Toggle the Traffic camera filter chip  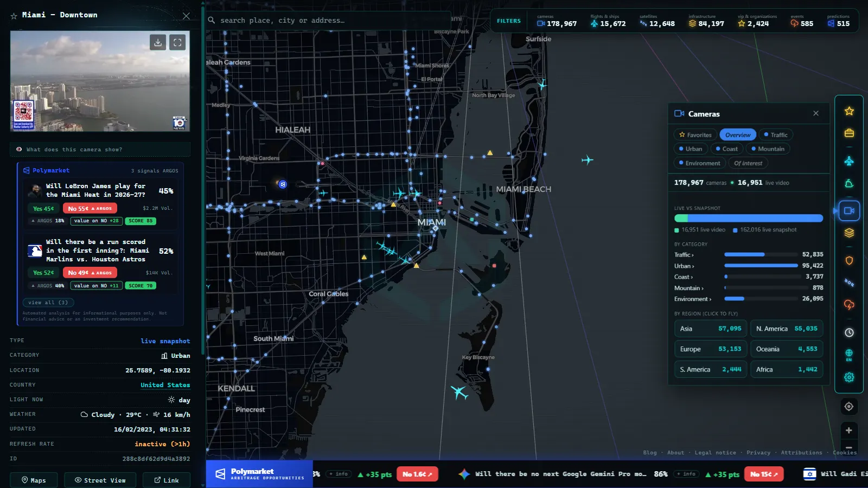[x=776, y=135]
